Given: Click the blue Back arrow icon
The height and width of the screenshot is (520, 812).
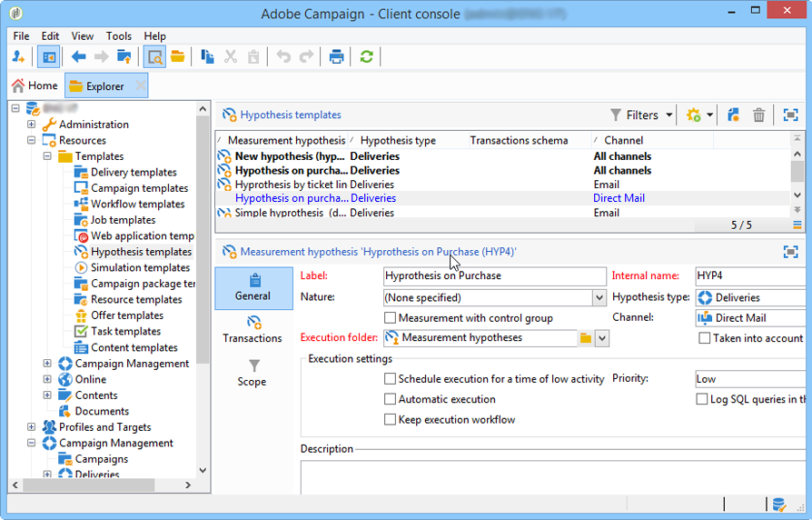Looking at the screenshot, I should point(79,56).
